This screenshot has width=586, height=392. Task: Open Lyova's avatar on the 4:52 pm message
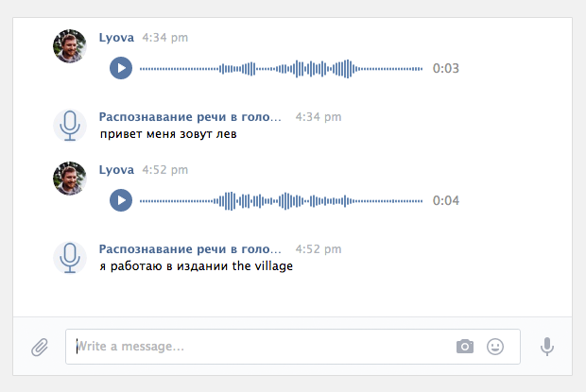click(70, 179)
